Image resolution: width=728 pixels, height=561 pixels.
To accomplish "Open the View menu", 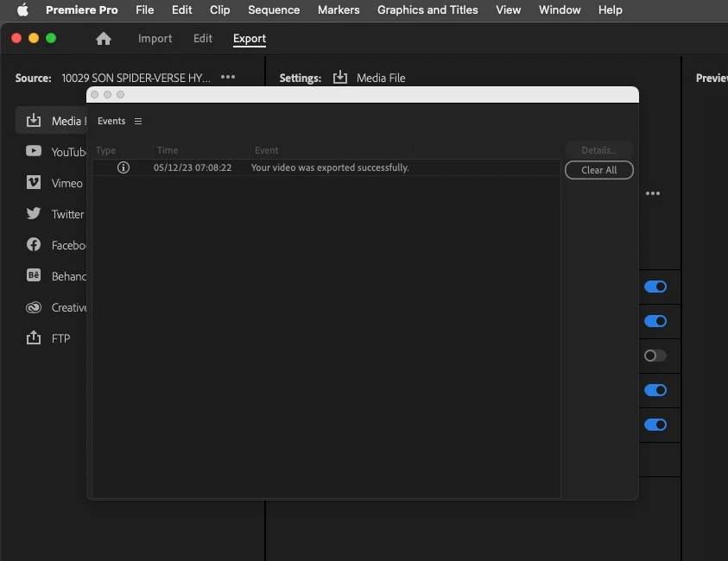I will pos(509,9).
